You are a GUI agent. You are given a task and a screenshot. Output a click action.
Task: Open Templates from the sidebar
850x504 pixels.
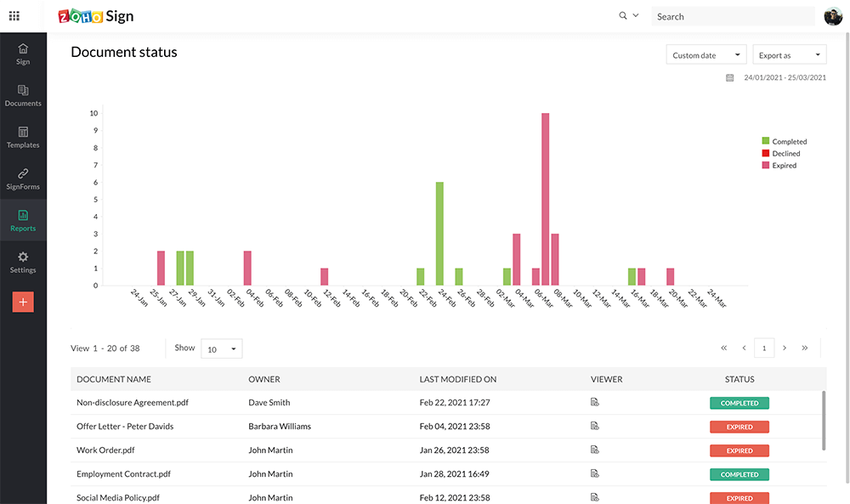23,138
